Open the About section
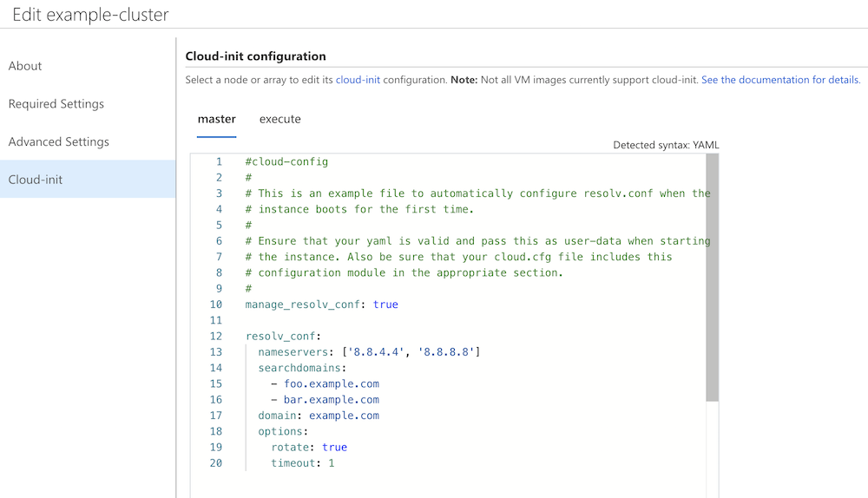 pyautogui.click(x=25, y=66)
